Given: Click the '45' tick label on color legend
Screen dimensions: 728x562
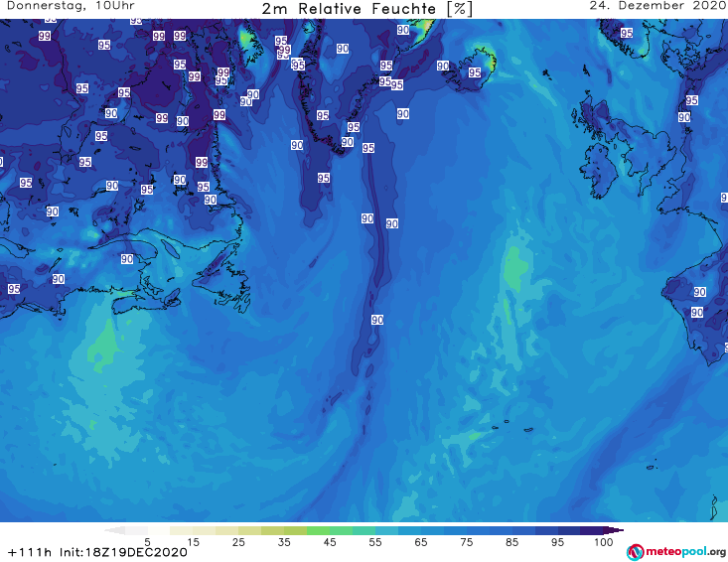Looking at the screenshot, I should coord(330,542).
